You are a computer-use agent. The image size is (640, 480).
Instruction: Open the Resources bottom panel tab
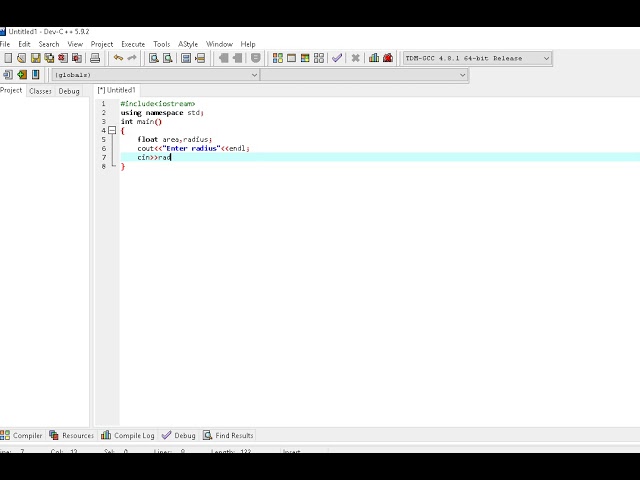[72, 436]
